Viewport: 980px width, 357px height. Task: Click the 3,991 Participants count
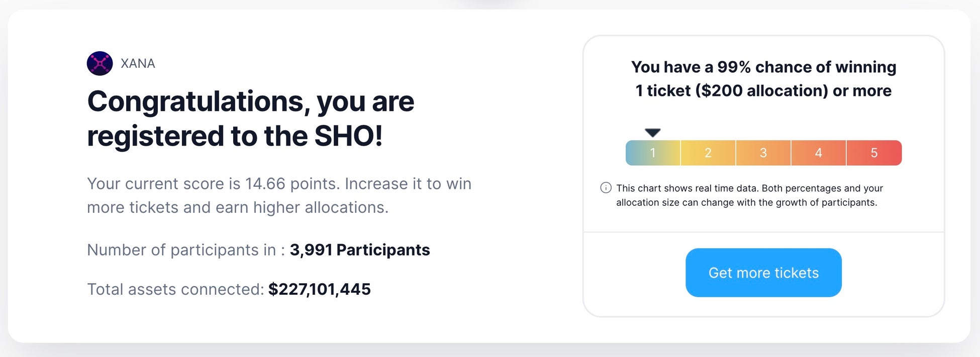click(x=359, y=250)
